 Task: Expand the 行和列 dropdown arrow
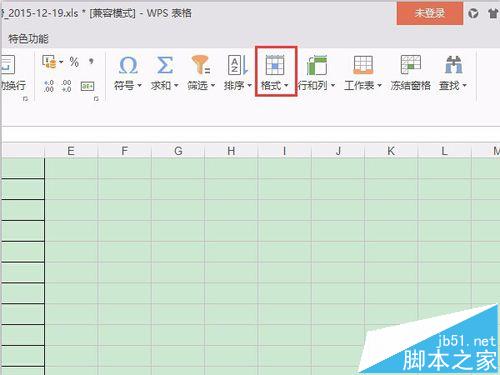(x=333, y=86)
